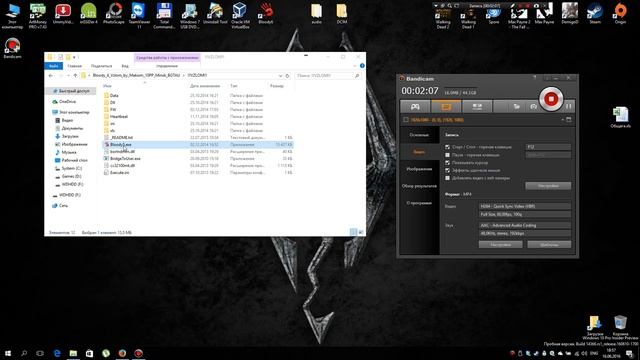Select Bandicam game recording mode gamepad icon
This screenshot has width=640, height=360.
pyautogui.click(x=415, y=107)
